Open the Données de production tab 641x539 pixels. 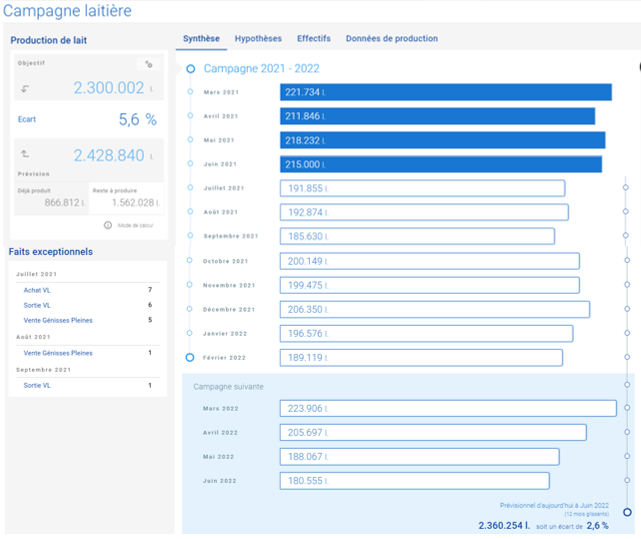pos(392,38)
